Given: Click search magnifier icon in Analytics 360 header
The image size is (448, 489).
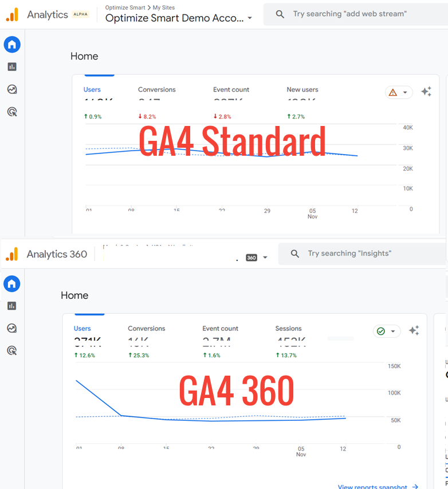Looking at the screenshot, I should click(x=295, y=254).
